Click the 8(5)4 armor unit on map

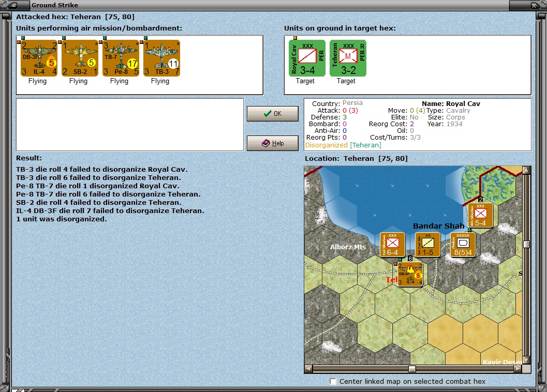coord(463,245)
